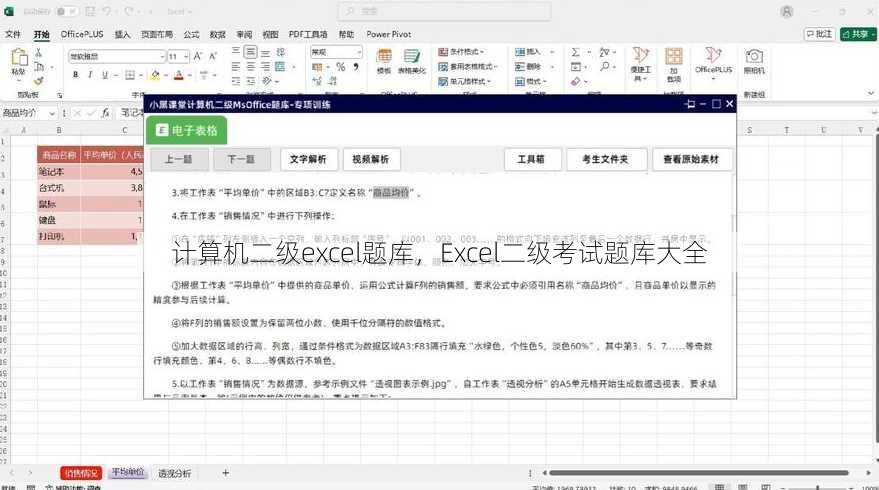This screenshot has width=879, height=490.
Task: Toggle Wrap Text for cells
Action: (281, 52)
